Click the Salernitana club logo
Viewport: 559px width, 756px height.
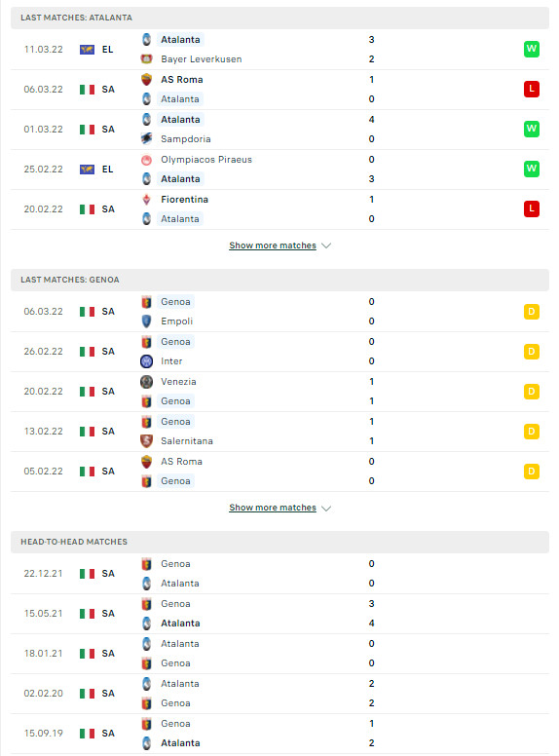coord(146,441)
